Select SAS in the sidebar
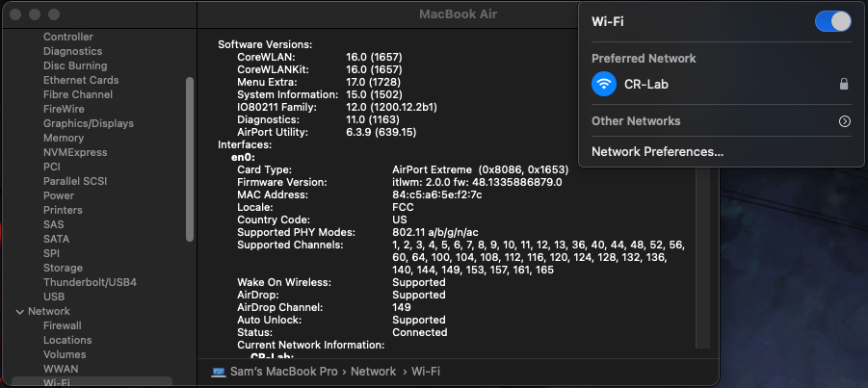 54,224
